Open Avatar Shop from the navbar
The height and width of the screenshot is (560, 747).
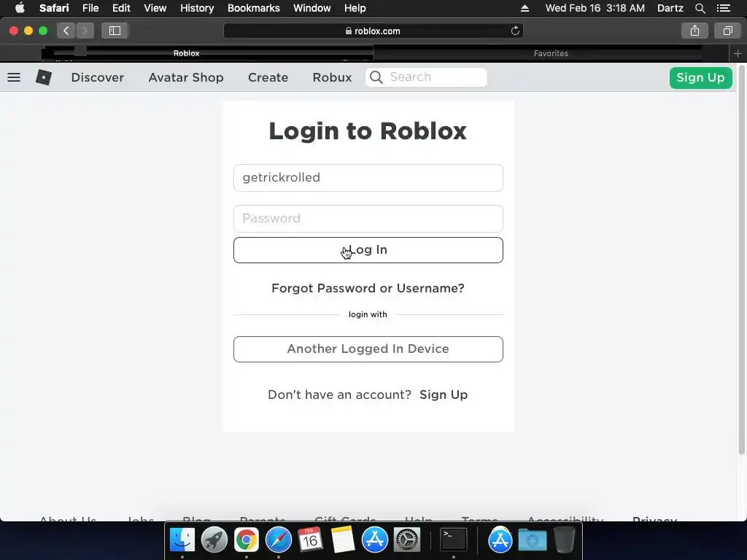tap(186, 77)
